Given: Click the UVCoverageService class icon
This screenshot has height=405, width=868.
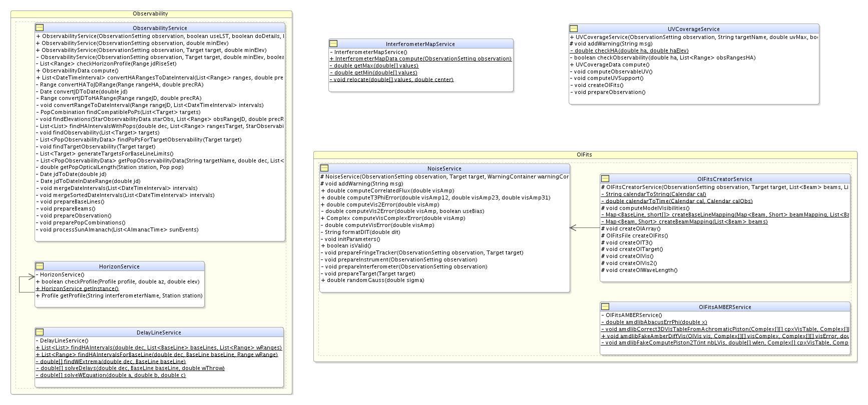Looking at the screenshot, I should click(x=574, y=29).
